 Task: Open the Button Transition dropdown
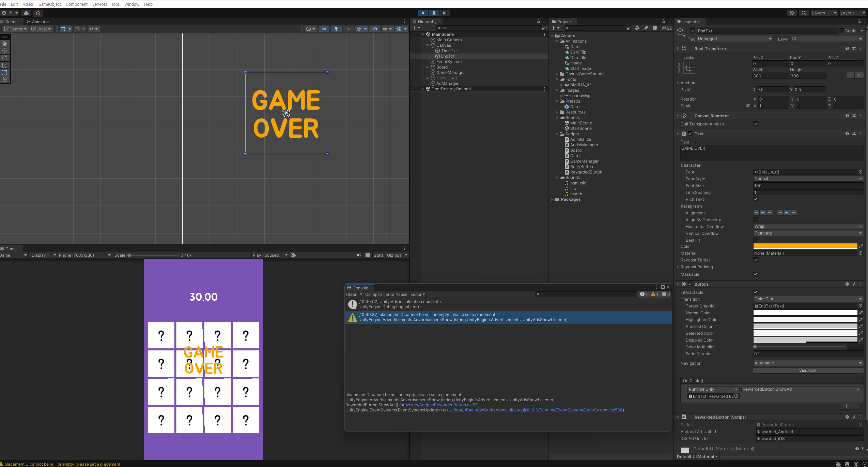[x=808, y=299]
